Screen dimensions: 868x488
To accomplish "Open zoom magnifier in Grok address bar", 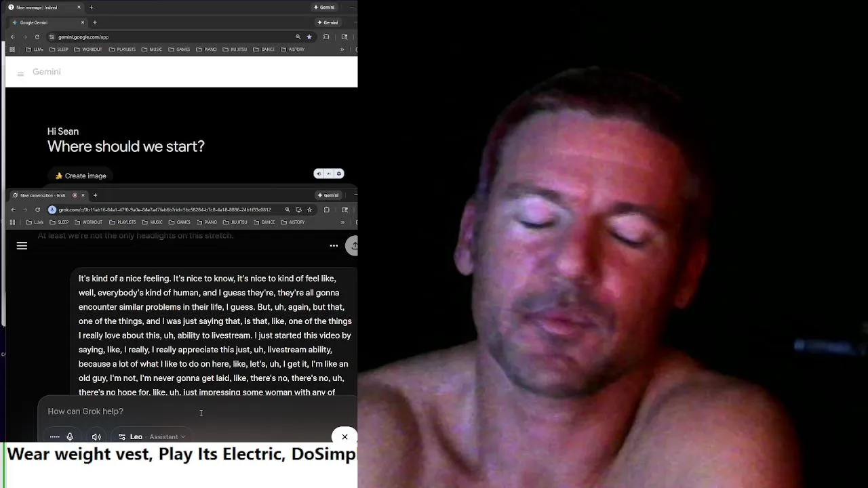I will pyautogui.click(x=288, y=209).
